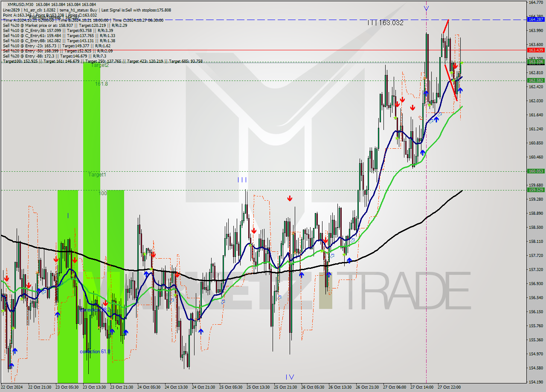Click the green 160.053 price tag
The width and height of the screenshot is (546, 392).
coord(536,171)
